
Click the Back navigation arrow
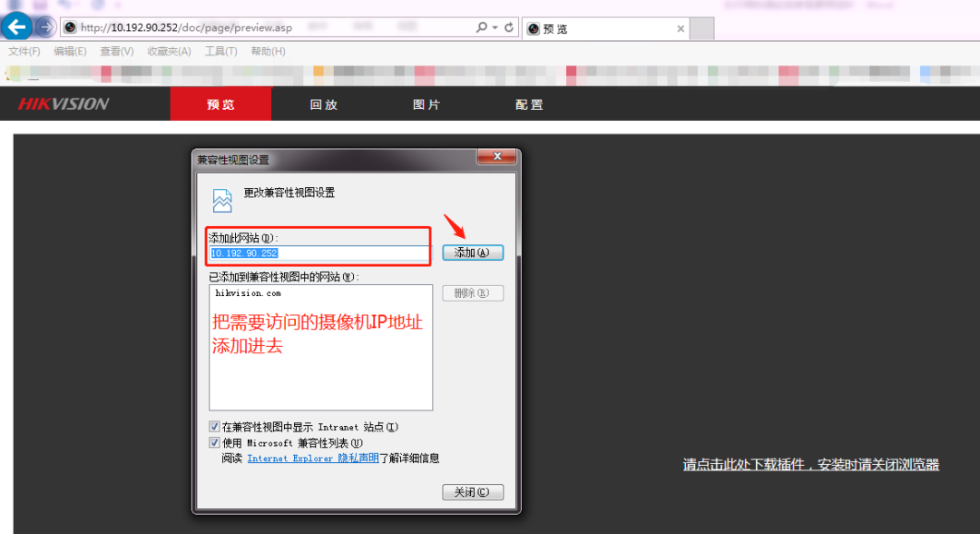tap(16, 26)
